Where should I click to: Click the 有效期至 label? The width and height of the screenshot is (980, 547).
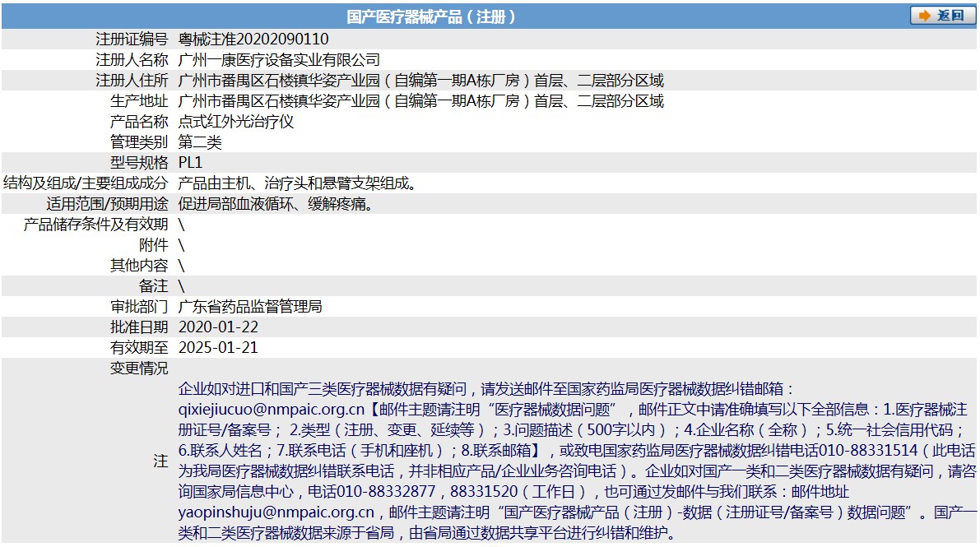[x=139, y=348]
